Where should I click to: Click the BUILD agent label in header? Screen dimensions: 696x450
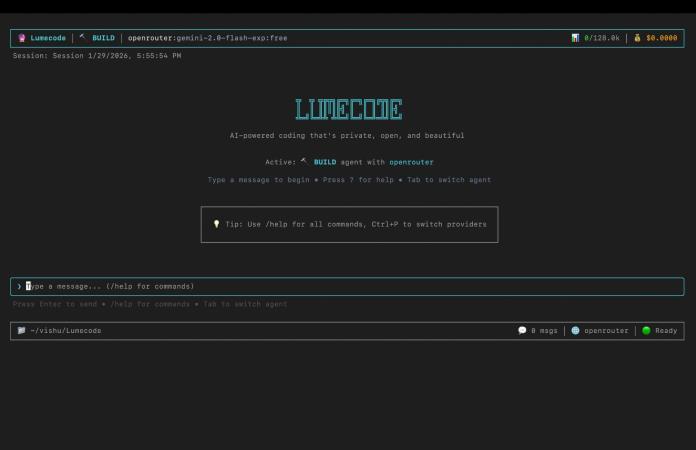tap(103, 38)
